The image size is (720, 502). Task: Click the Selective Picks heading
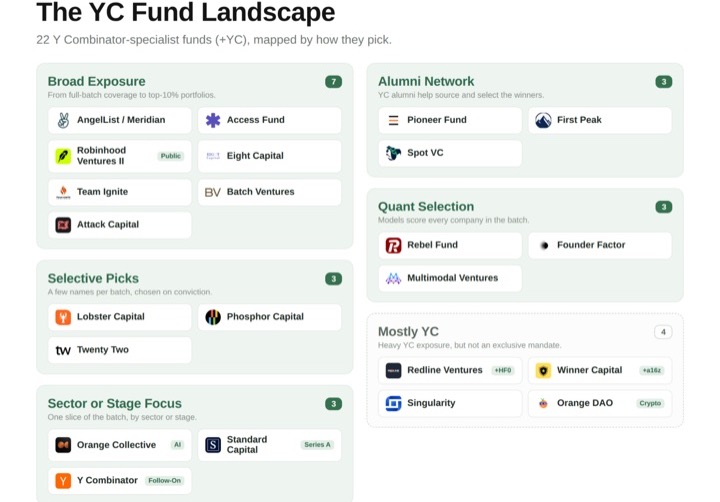tap(93, 278)
